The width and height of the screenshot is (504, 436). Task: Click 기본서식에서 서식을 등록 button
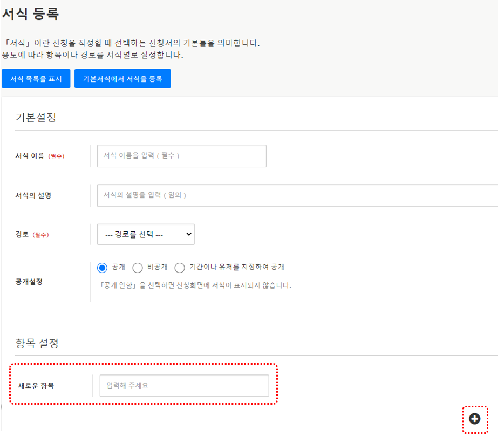(122, 79)
